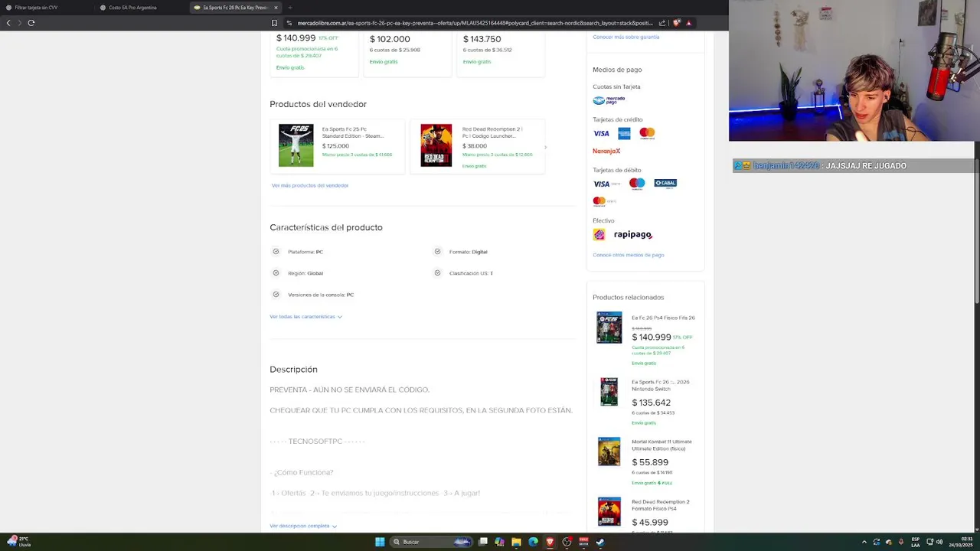This screenshot has height=551, width=980.
Task: Open Task View from taskbar
Action: tap(483, 542)
